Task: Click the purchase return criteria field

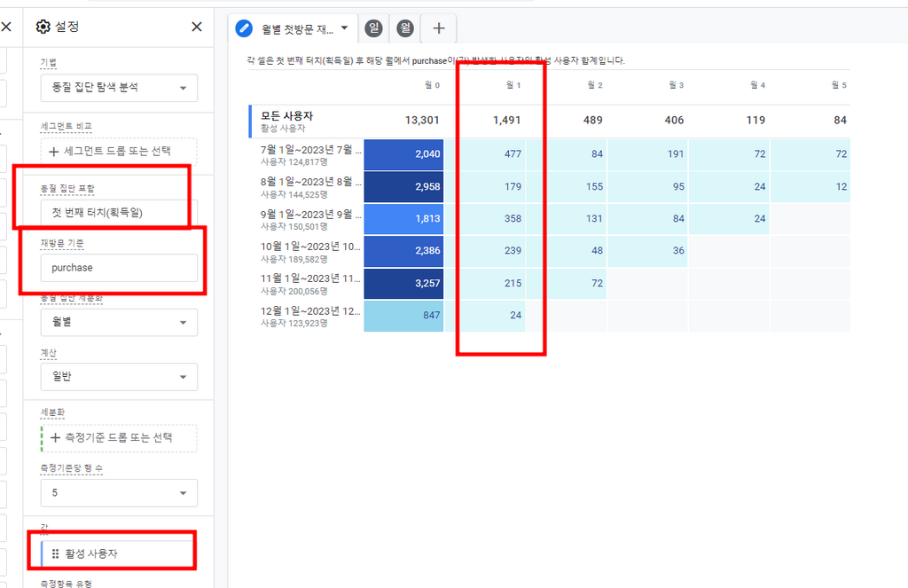Action: coord(119,268)
